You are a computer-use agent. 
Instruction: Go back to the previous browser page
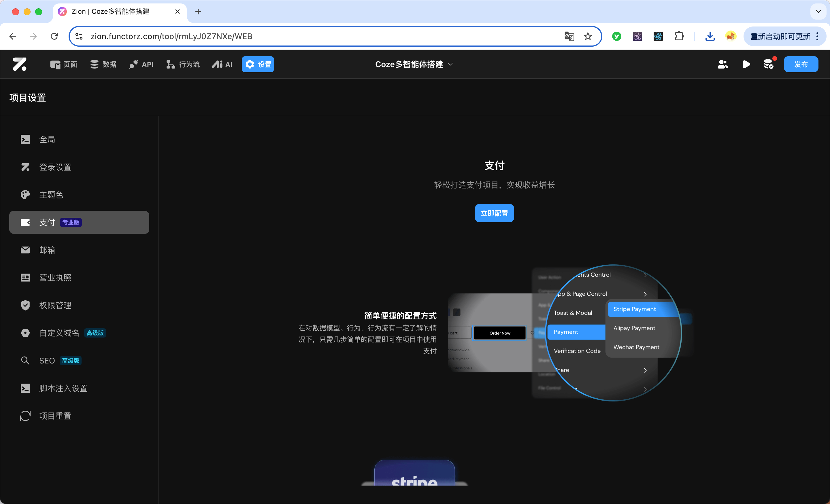pyautogui.click(x=13, y=36)
